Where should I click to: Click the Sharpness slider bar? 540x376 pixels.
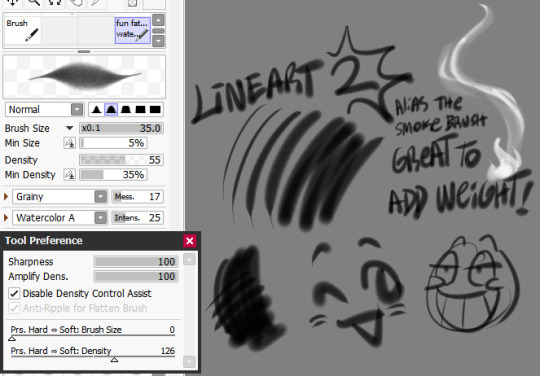tap(136, 262)
